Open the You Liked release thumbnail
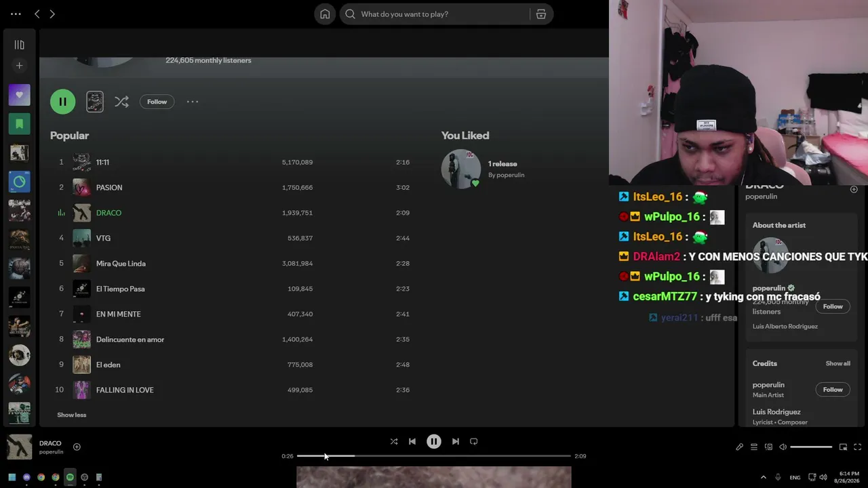The image size is (868, 488). pos(461,169)
